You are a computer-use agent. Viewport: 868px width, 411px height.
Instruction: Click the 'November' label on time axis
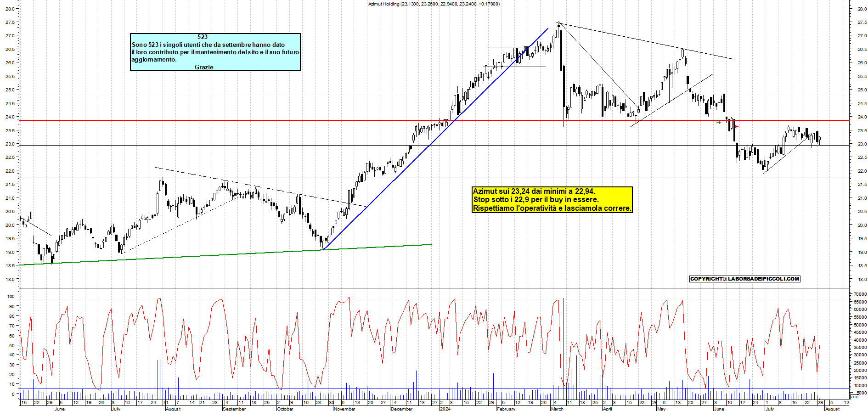(x=344, y=409)
